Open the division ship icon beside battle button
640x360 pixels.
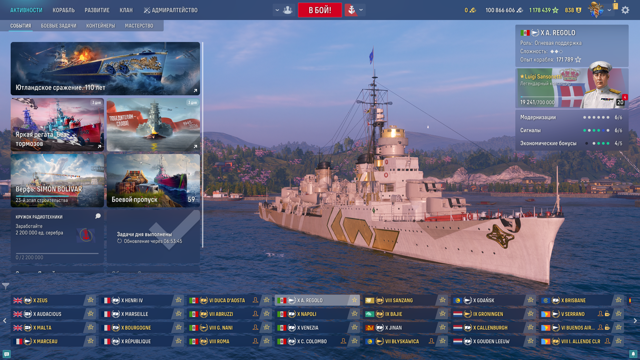[287, 10]
